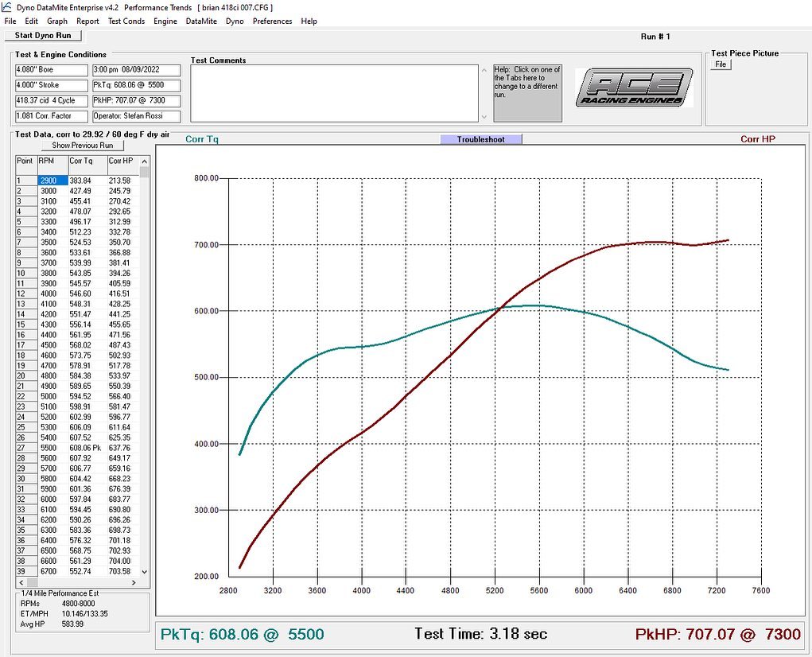Click inside the Test Comments text box
Viewport: 812px width, 657px height.
point(334,93)
